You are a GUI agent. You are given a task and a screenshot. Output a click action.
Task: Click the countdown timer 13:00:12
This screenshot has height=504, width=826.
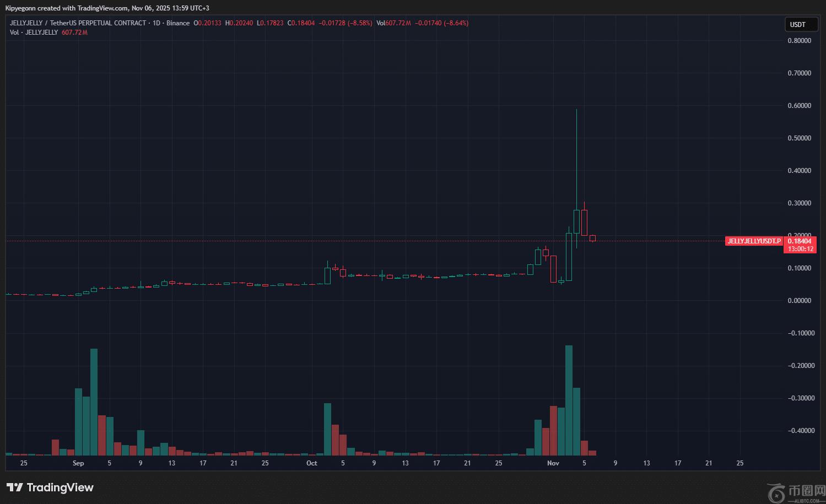coord(800,249)
